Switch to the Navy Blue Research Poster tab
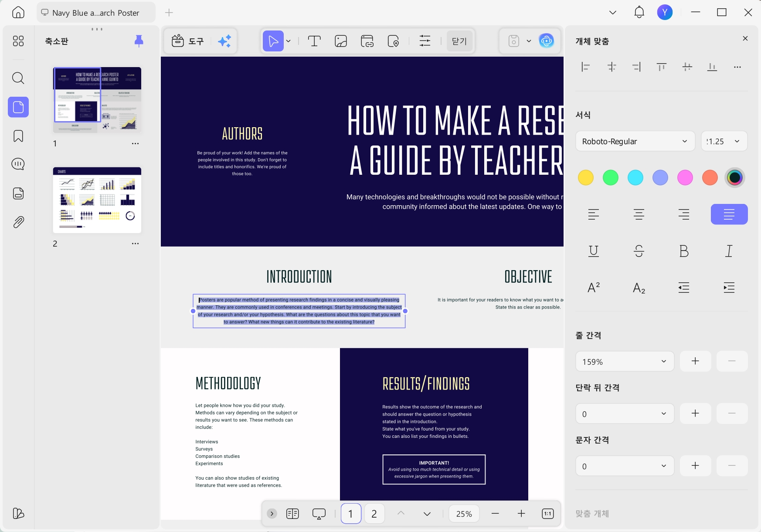 pyautogui.click(x=96, y=13)
